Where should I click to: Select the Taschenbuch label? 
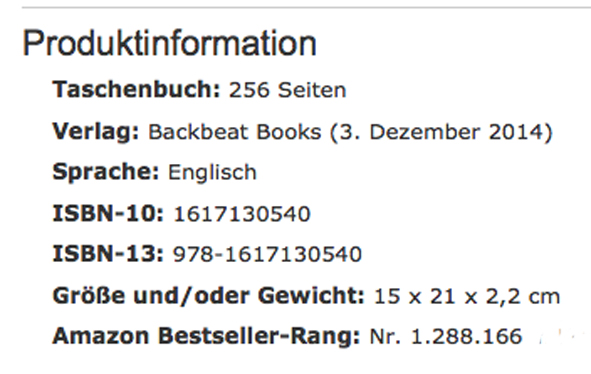[x=136, y=90]
